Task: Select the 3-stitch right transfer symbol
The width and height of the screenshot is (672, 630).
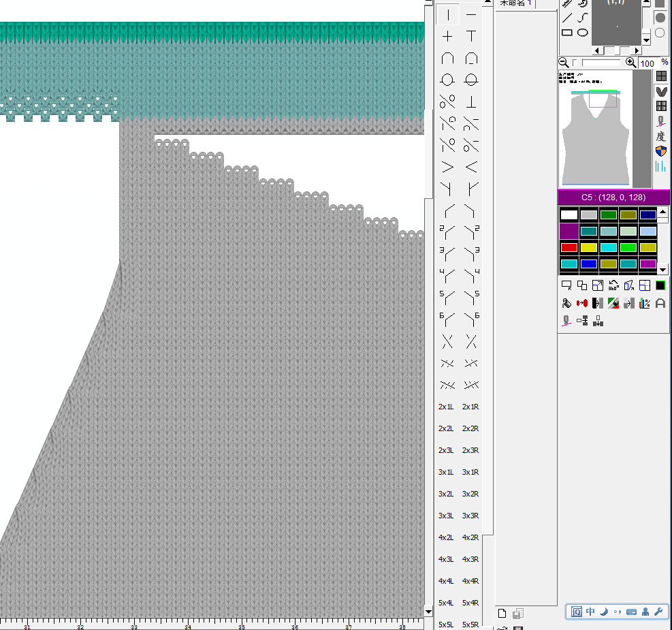Action: 471,254
